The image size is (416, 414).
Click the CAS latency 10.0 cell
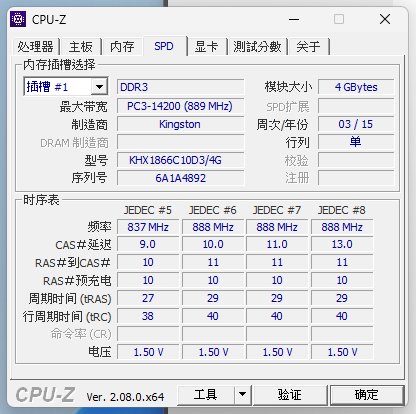(x=213, y=244)
